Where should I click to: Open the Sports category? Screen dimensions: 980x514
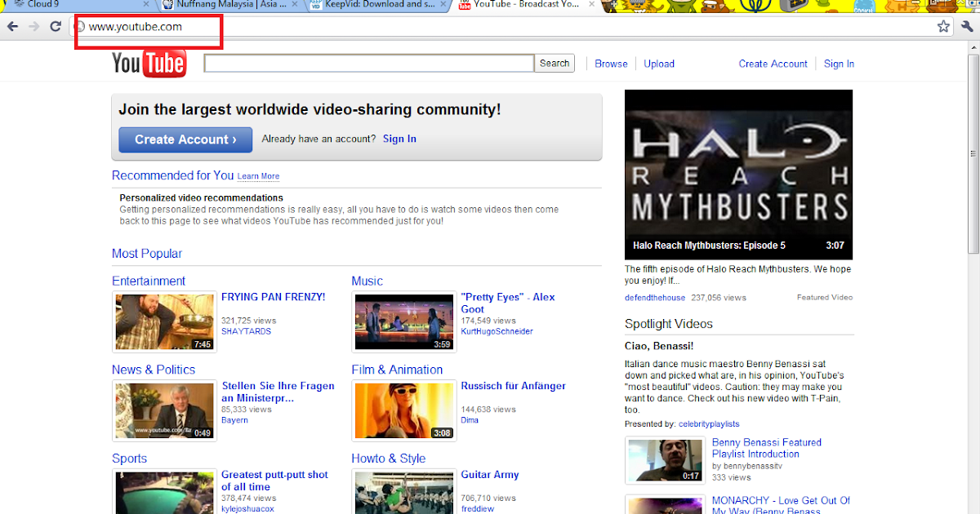129,459
